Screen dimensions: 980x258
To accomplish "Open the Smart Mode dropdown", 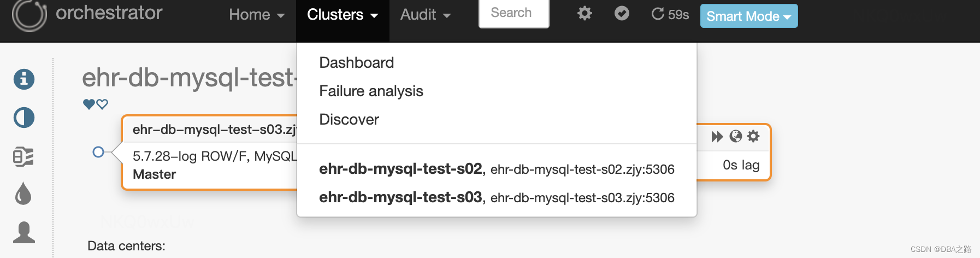I will click(x=748, y=16).
